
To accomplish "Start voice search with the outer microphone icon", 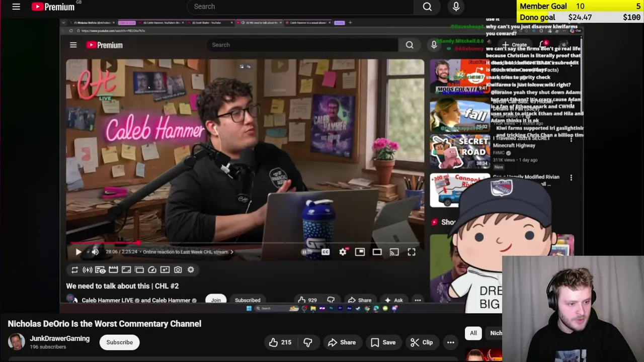I will click(456, 7).
